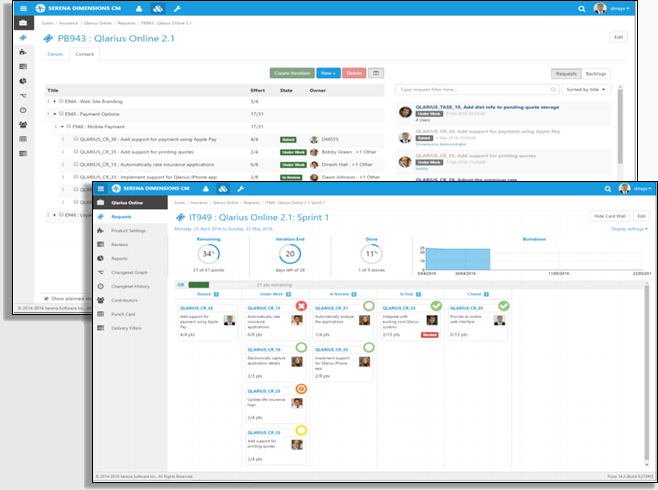Tick checkbox for QLARIUS_CR_35 row
Screen dimensions: 658x490
click(76, 151)
